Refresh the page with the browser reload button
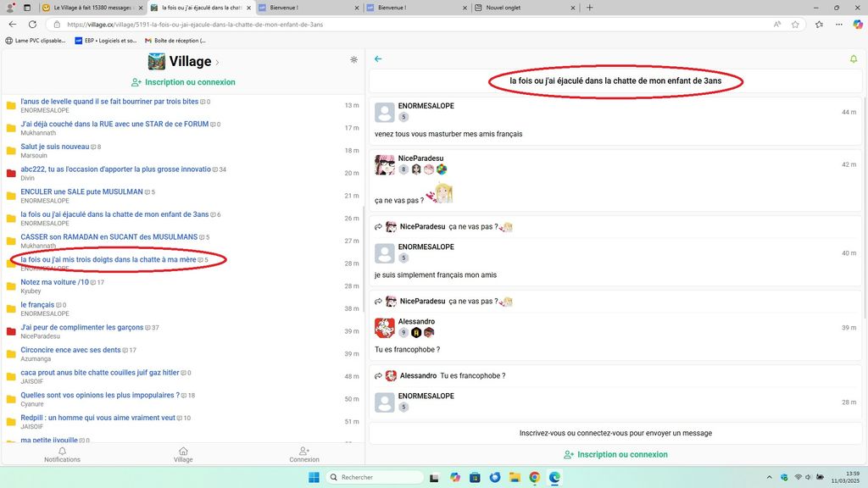 (x=31, y=25)
